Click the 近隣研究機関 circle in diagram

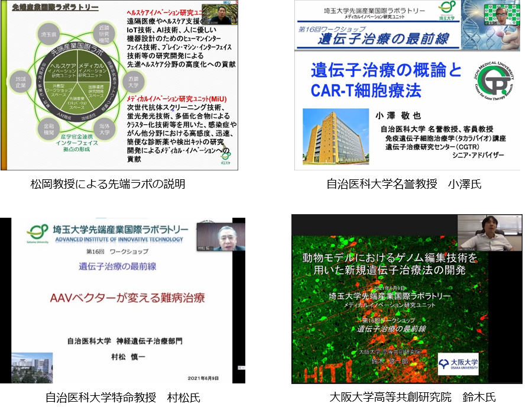point(104,34)
